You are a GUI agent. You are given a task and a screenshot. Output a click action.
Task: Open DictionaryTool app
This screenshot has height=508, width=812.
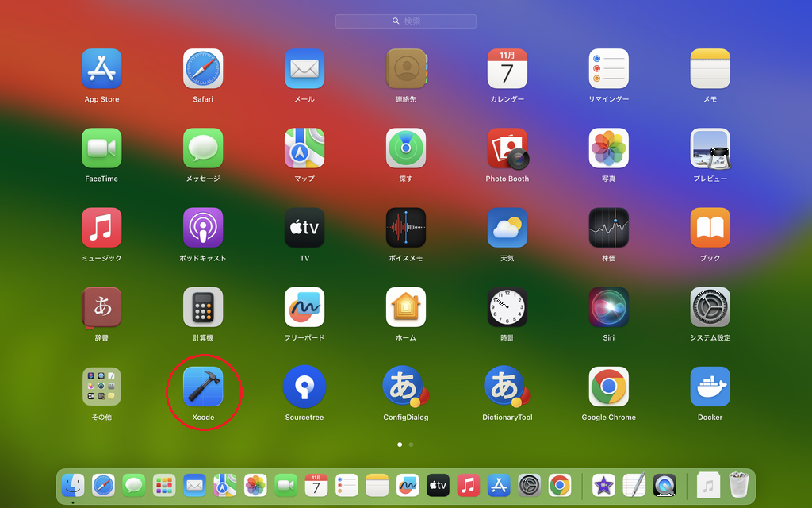[507, 387]
